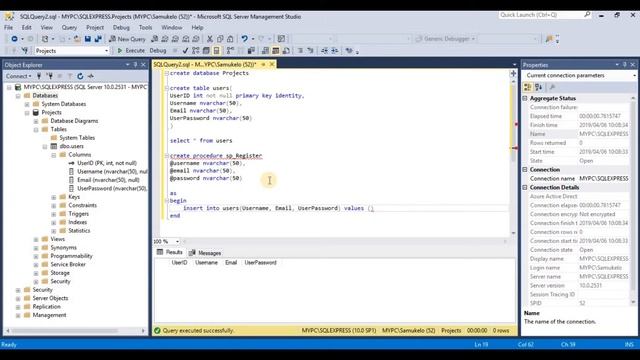Click the Categorized view icon in Properties
Screen dimensions: 640x360
(x=528, y=87)
